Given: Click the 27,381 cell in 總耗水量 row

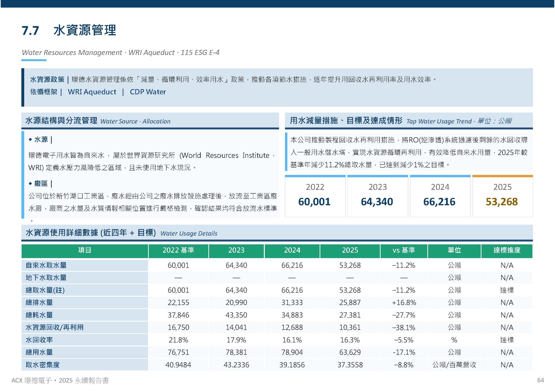Looking at the screenshot, I should (350, 315).
